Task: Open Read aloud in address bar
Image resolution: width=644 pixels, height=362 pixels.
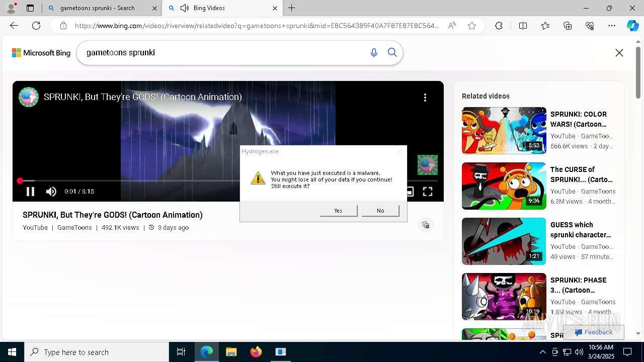Action: pyautogui.click(x=452, y=26)
